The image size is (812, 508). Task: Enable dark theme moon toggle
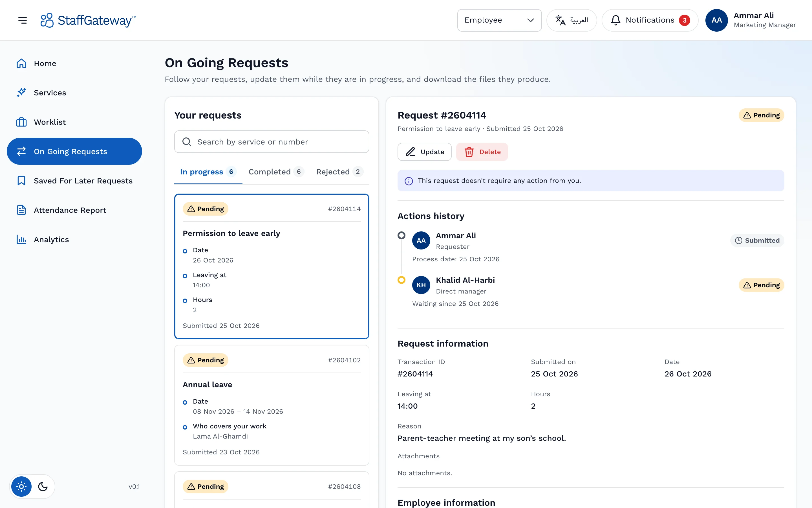tap(43, 487)
